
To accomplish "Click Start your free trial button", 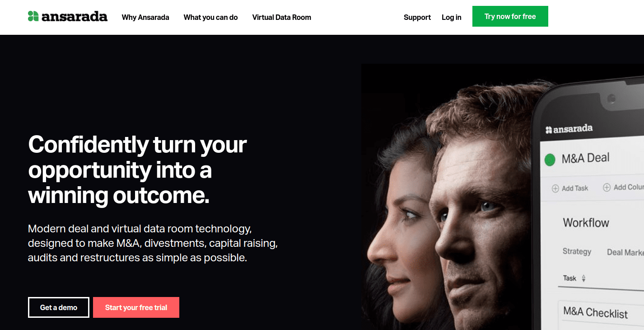I will click(x=136, y=307).
